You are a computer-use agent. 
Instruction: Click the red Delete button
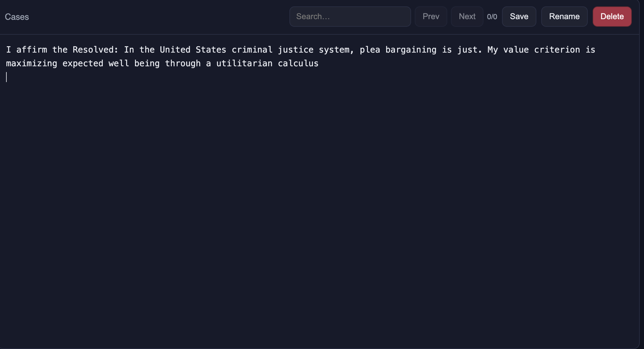point(612,16)
